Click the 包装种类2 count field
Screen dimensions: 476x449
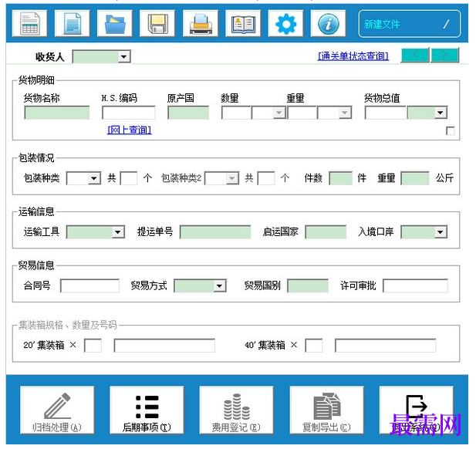266,178
